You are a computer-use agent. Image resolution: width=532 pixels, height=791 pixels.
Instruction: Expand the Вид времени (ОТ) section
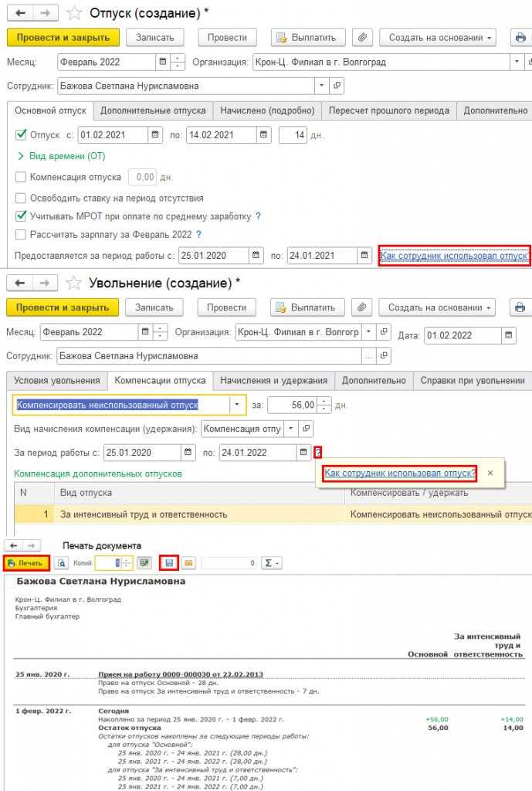pos(62,156)
